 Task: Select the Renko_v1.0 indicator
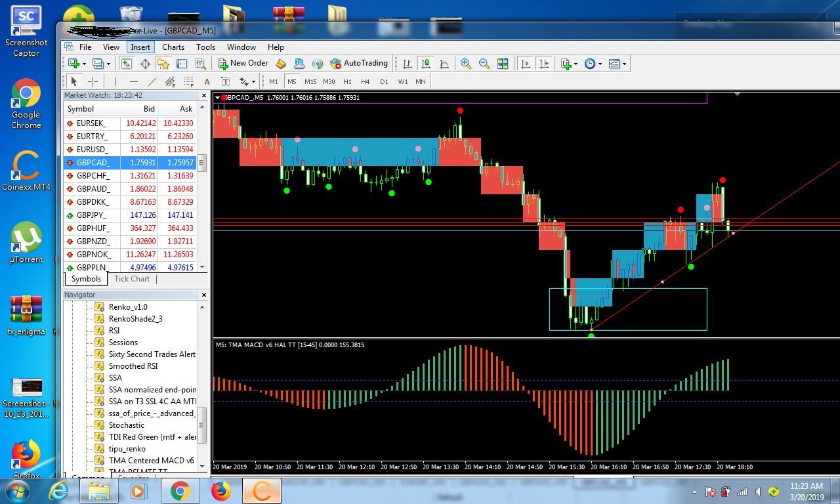(128, 307)
